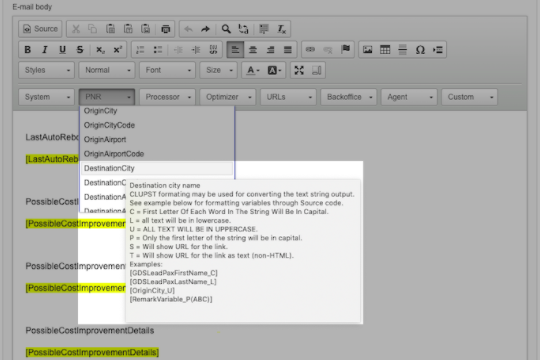Insert a numbered list

click(x=140, y=50)
